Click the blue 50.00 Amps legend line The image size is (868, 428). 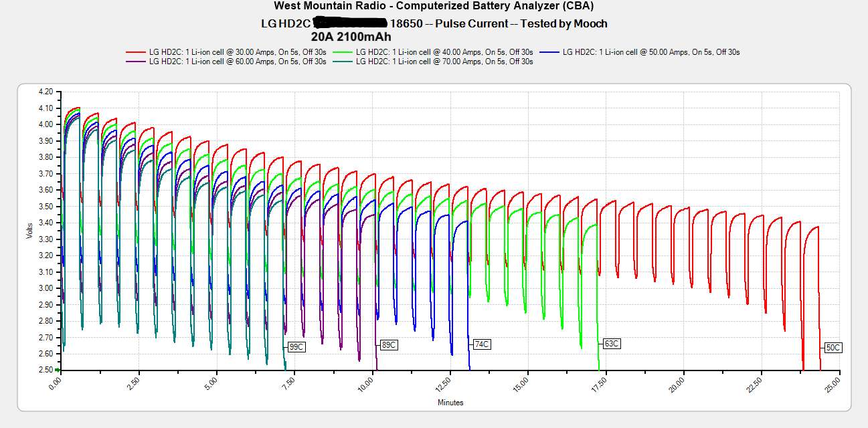(x=550, y=51)
